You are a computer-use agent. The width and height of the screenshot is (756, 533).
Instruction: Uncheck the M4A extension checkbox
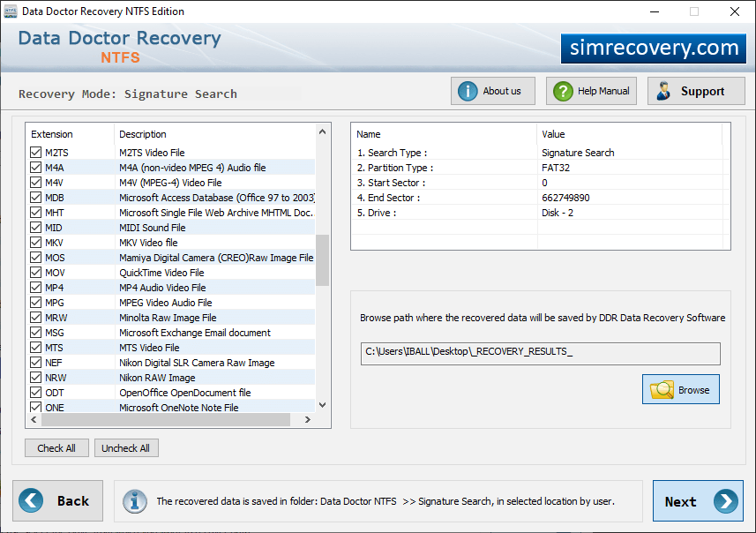coord(35,168)
